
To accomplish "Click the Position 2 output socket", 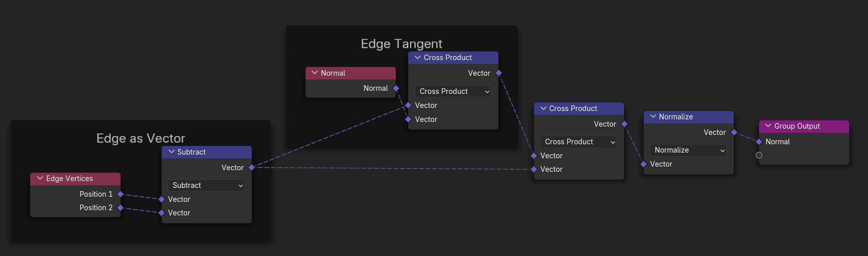I will pyautogui.click(x=120, y=208).
